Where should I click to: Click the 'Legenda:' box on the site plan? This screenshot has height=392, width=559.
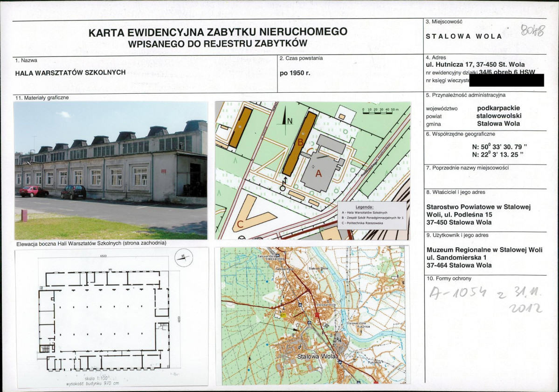click(x=372, y=215)
